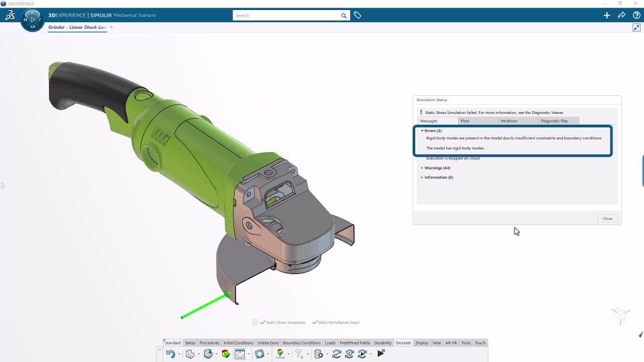The image size is (644, 362).
Task: Open dropdown beside the window panel icon
Action: click(x=248, y=354)
